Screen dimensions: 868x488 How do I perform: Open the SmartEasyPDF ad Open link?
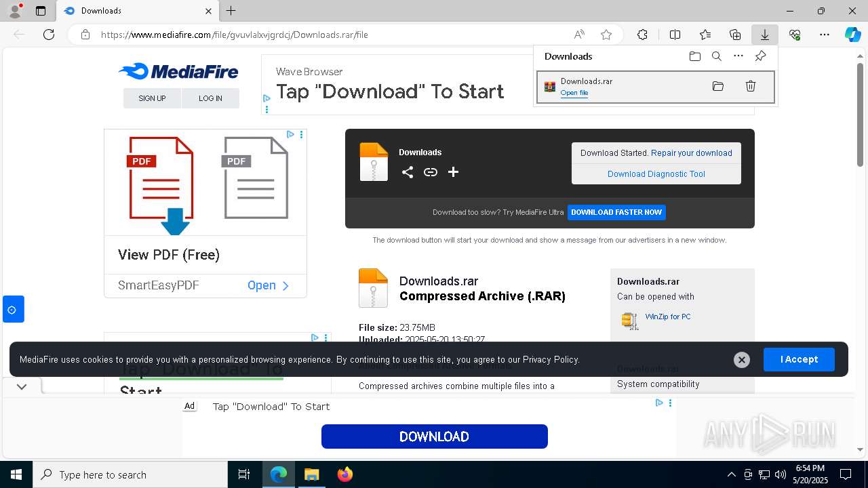[x=269, y=285]
